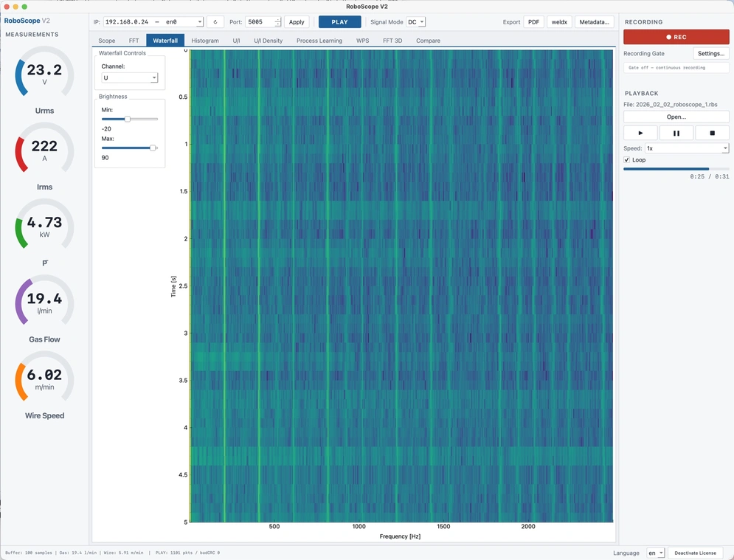Pause playback with the pause icon
The width and height of the screenshot is (734, 560).
click(676, 133)
